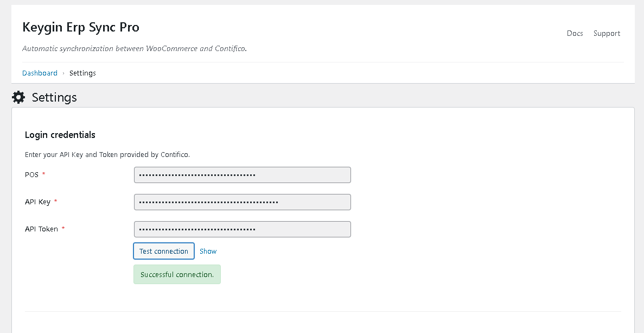The image size is (644, 333).
Task: Click the Successful connection notice
Action: 177,275
